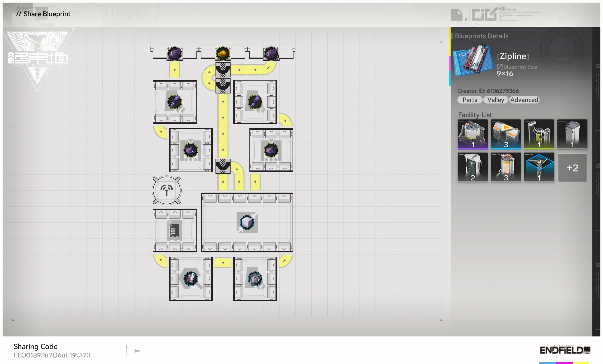603x364 pixels.
Task: Select the document storage facility icon
Action: (x=175, y=230)
